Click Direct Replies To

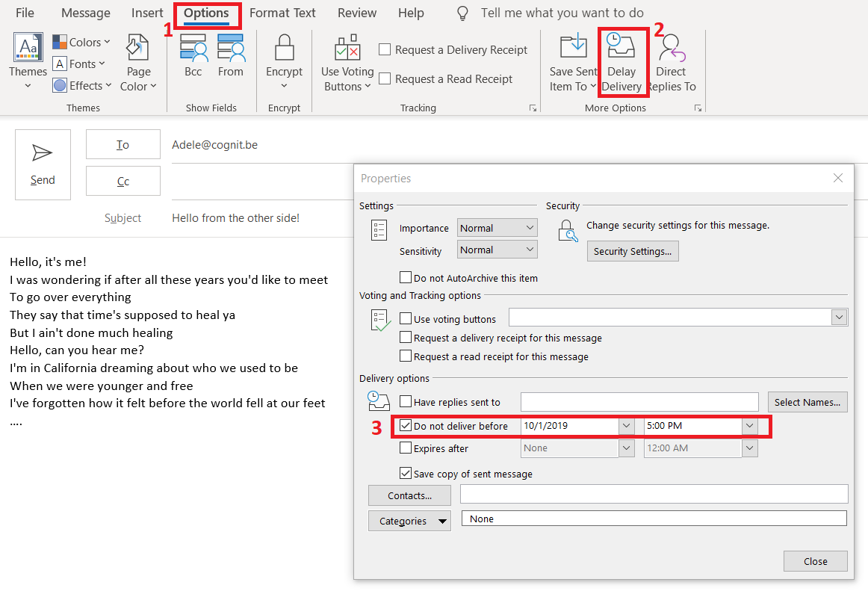671,63
